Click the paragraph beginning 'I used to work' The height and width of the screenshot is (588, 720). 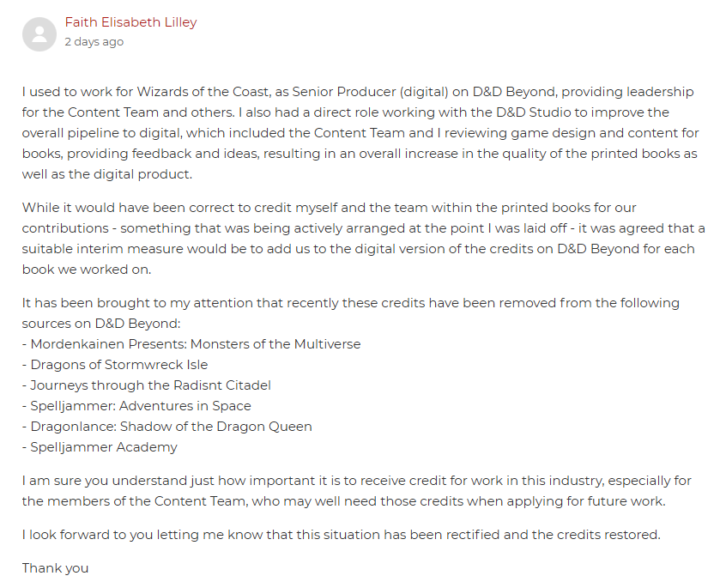[360, 133]
